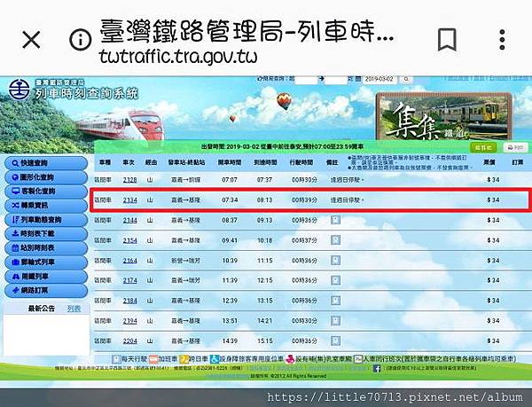The image size is (532, 407).
Task: Open site info icon beside the URL
Action: 80,40
